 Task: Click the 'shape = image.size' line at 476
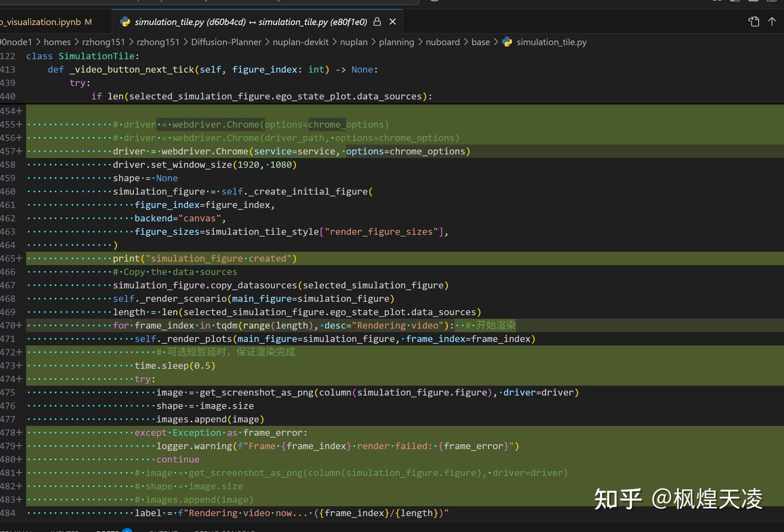tap(205, 406)
